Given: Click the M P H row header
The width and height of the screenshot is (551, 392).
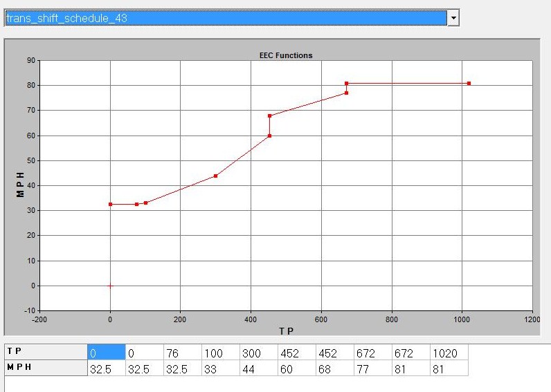Looking at the screenshot, I should (x=46, y=368).
